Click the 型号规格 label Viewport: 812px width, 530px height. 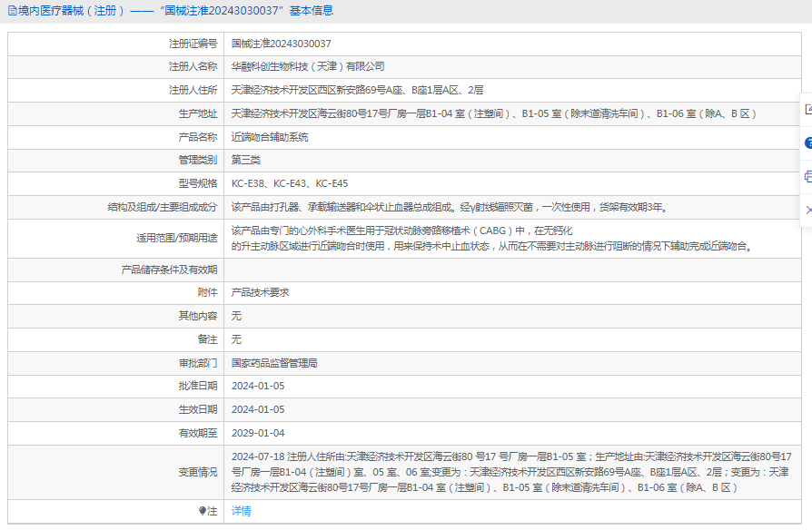pos(198,183)
